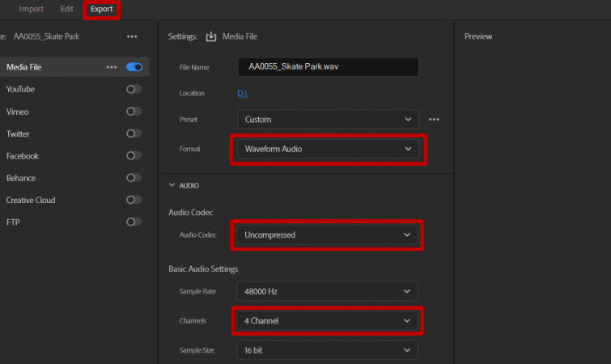Click the Basic Audio Settings heading
This screenshot has height=364, width=611.
tap(203, 269)
